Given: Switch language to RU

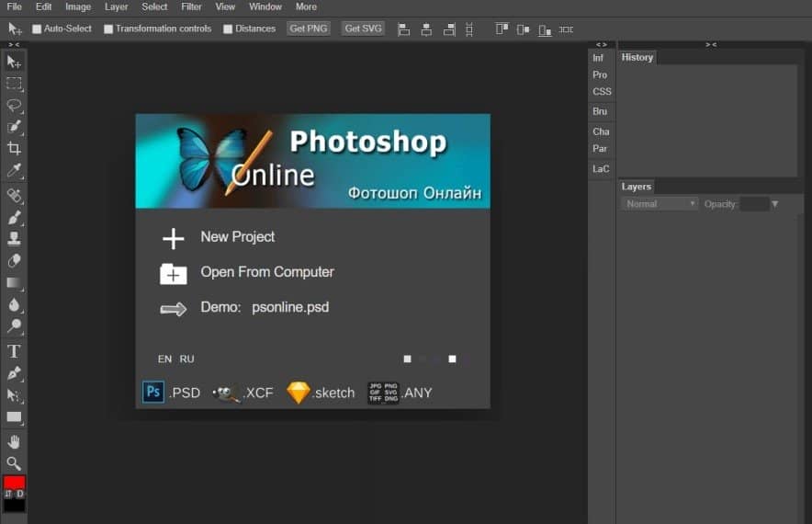Looking at the screenshot, I should point(186,359).
